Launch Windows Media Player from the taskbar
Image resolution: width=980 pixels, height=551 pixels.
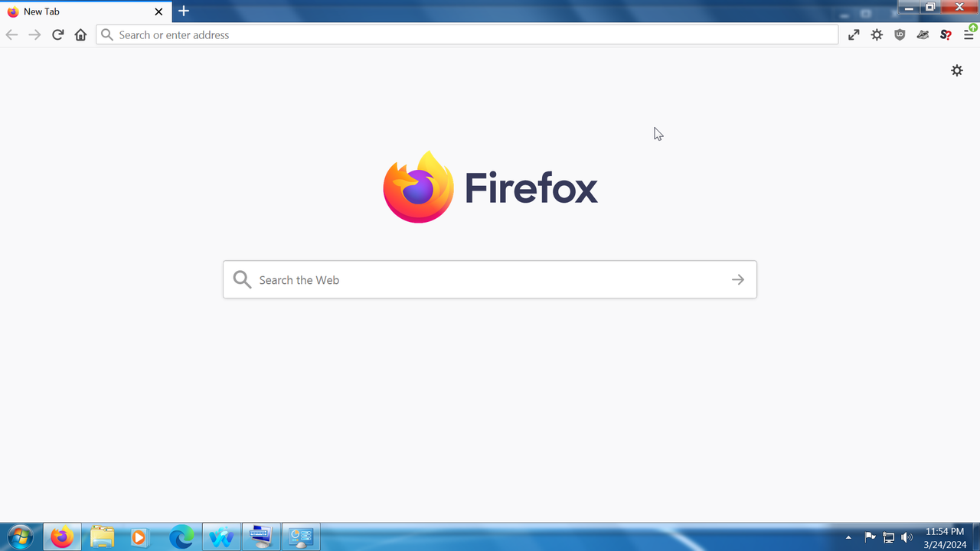pyautogui.click(x=140, y=537)
